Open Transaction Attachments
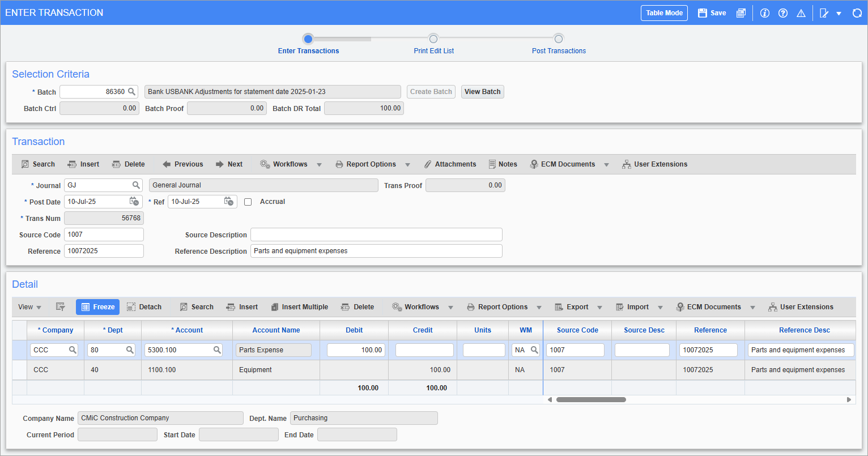Image resolution: width=868 pixels, height=456 pixels. pos(450,164)
